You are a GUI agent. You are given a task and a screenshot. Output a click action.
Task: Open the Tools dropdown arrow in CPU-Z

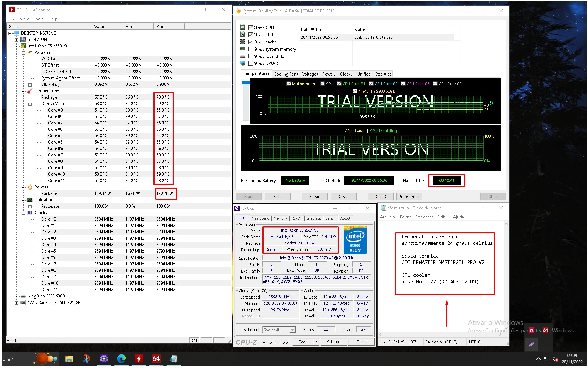(x=316, y=342)
